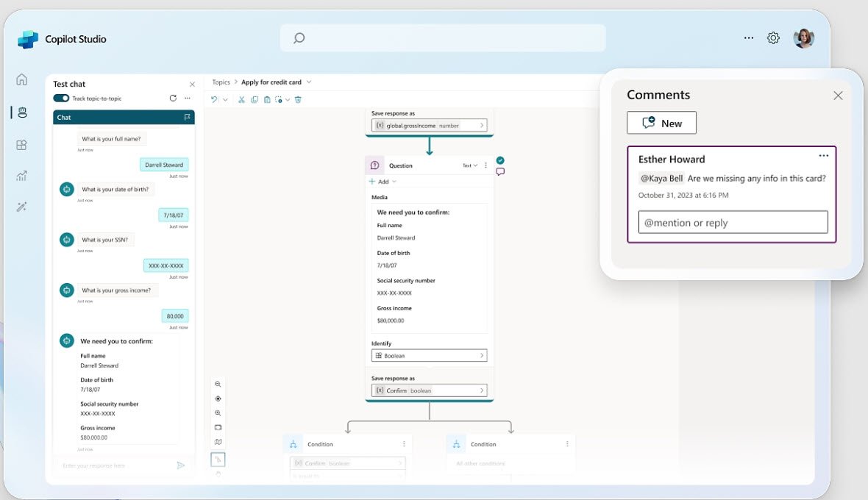Go to Topics breadcrumb

[221, 82]
